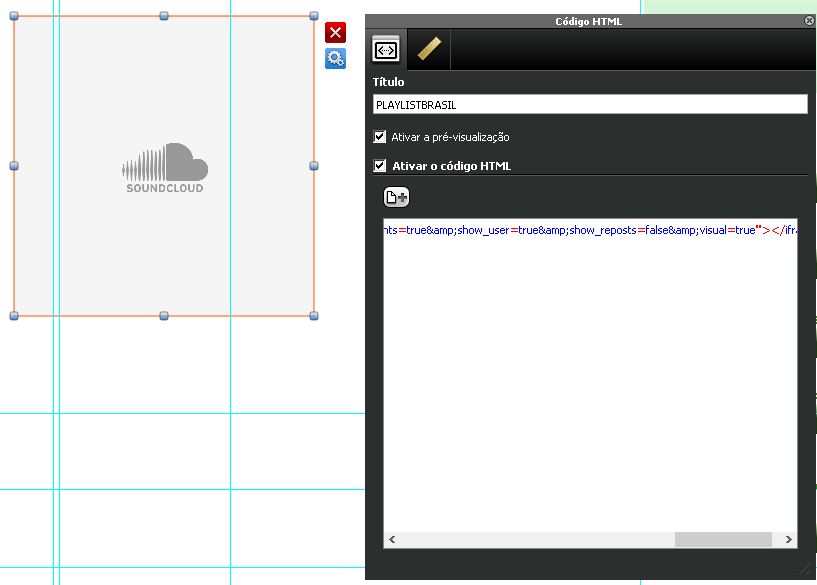This screenshot has height=585, width=817.
Task: Click the horizontal scrollbar thumb
Action: [x=723, y=540]
